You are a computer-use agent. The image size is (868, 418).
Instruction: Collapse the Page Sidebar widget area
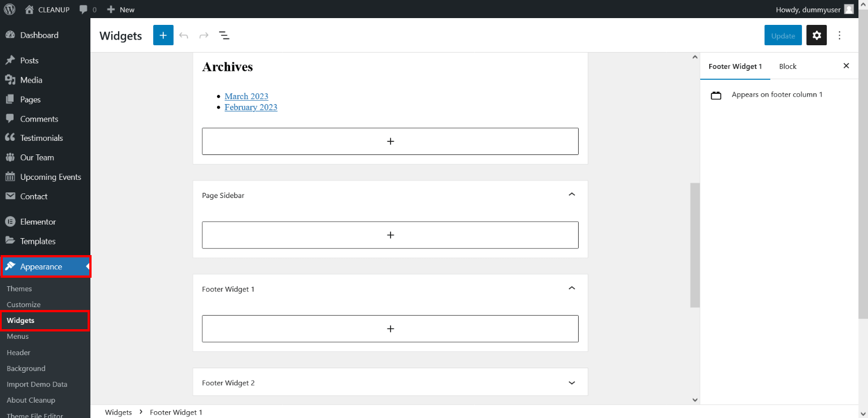click(571, 195)
